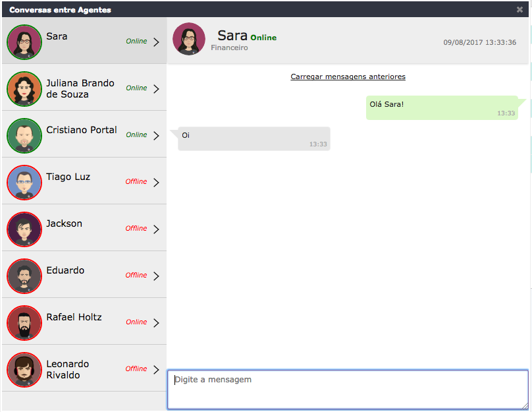Load previous messages via Carregar mensagens anteriores
Viewport: 532px width, 412px height.
pyautogui.click(x=348, y=76)
